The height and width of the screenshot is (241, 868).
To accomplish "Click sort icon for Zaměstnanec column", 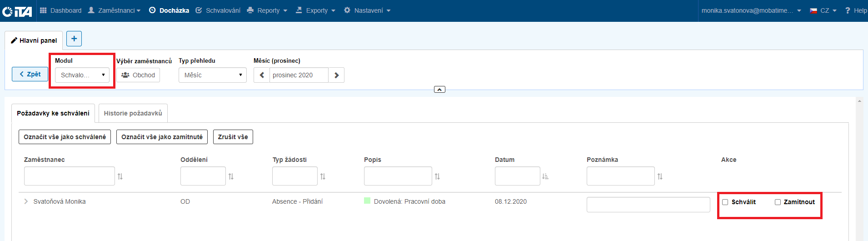I will click(120, 176).
